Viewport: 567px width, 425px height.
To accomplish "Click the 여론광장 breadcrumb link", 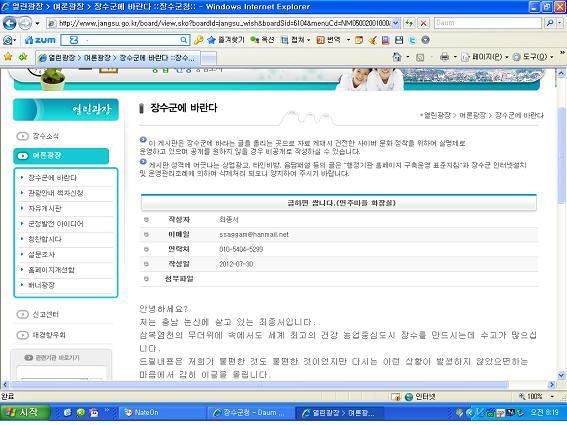I will [x=472, y=115].
